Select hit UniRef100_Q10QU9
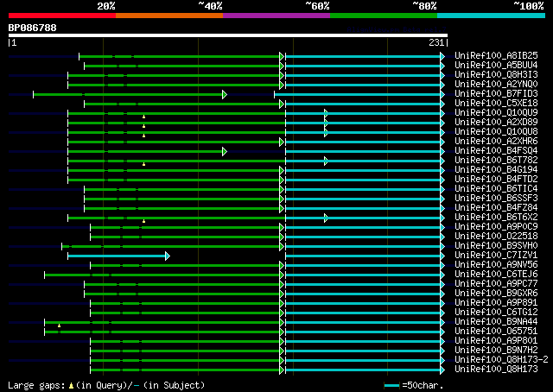 point(496,113)
